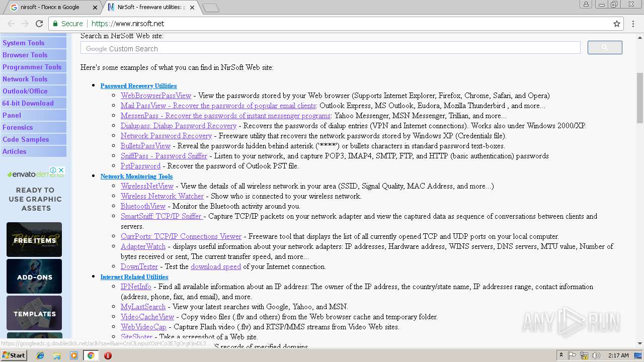Click FREE ITEMS ad thumbnail
The height and width of the screenshot is (362, 644).
[34, 240]
